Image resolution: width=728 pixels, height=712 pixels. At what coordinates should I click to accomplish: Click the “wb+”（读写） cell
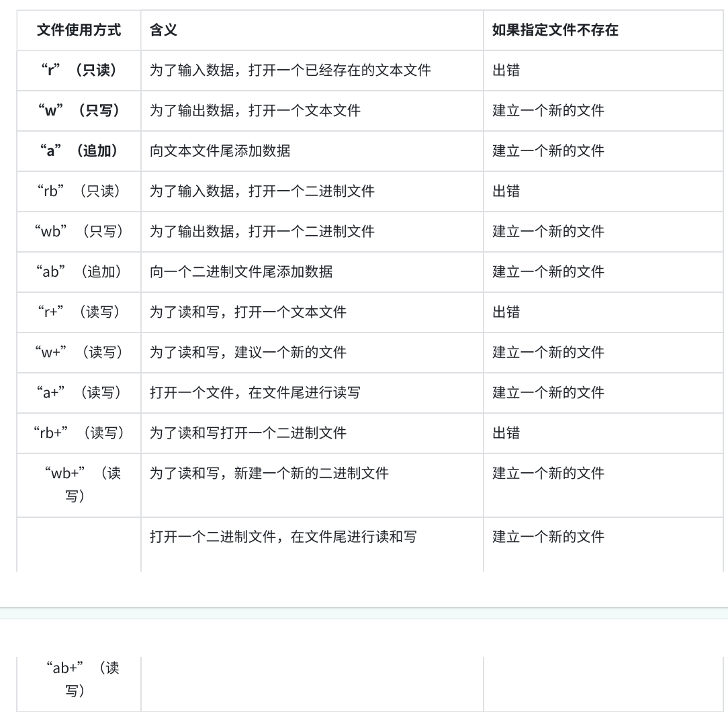(x=79, y=485)
